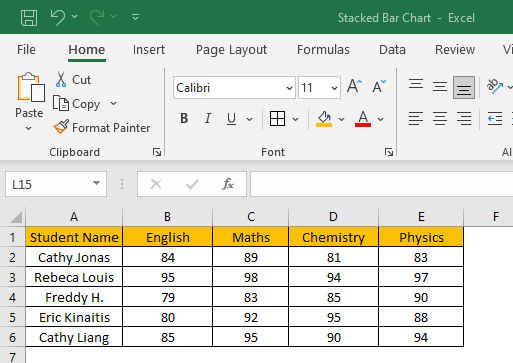Open the Undo history dropdown arrow
This screenshot has height=363, width=513.
75,16
